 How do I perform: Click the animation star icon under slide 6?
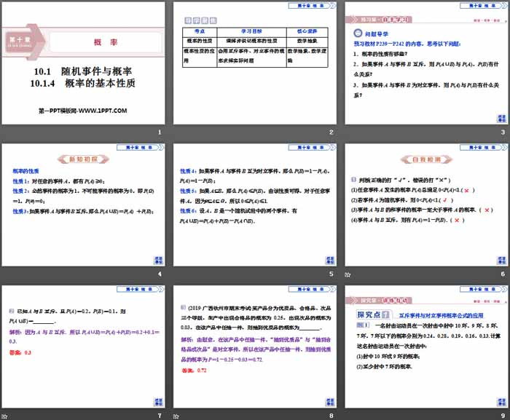pos(348,274)
